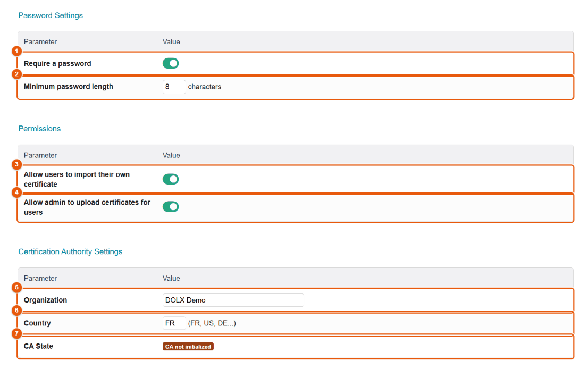Click the Country label
The width and height of the screenshot is (588, 369).
tap(37, 323)
